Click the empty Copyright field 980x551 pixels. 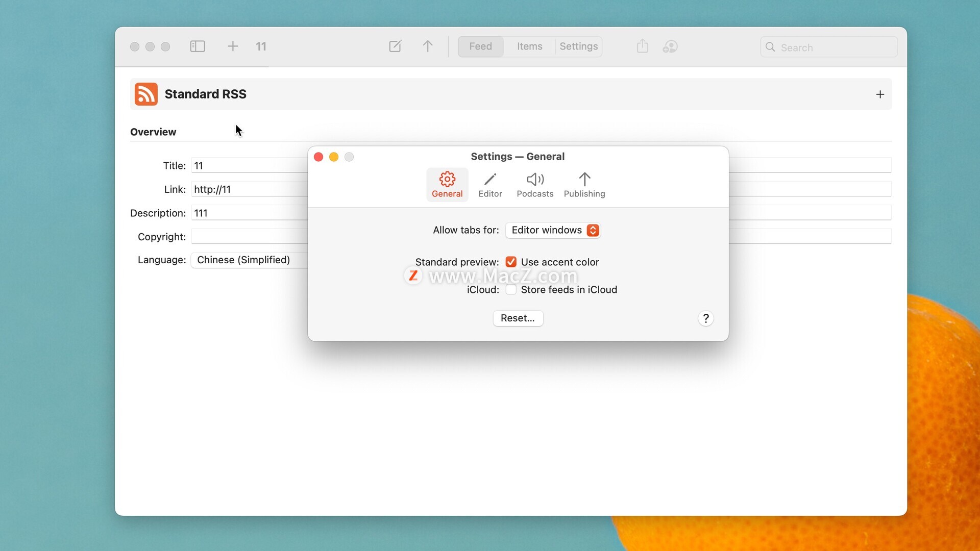pos(249,237)
